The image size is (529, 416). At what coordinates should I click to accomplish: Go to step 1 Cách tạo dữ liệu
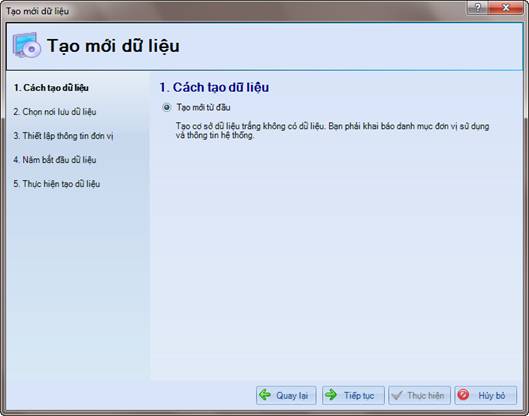(x=51, y=88)
